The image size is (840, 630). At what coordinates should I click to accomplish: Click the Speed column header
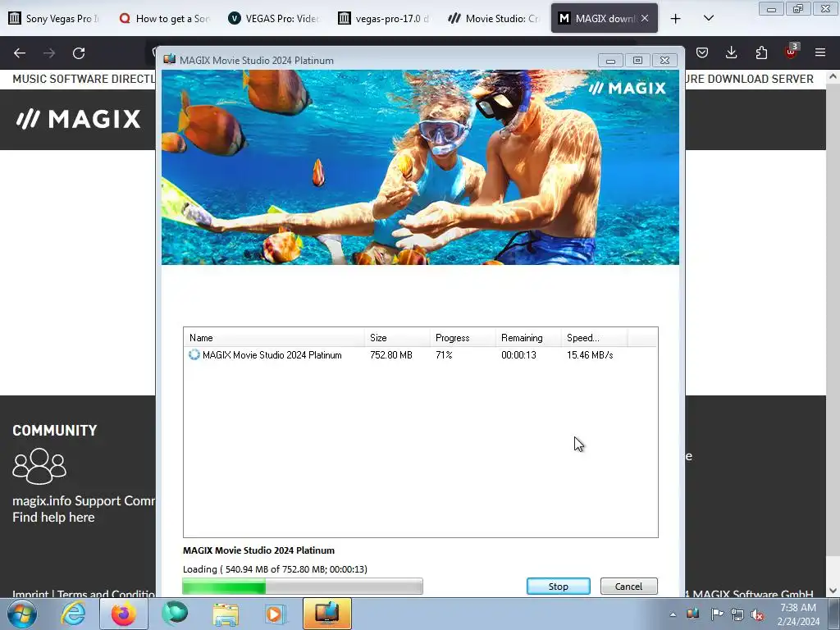click(x=594, y=337)
